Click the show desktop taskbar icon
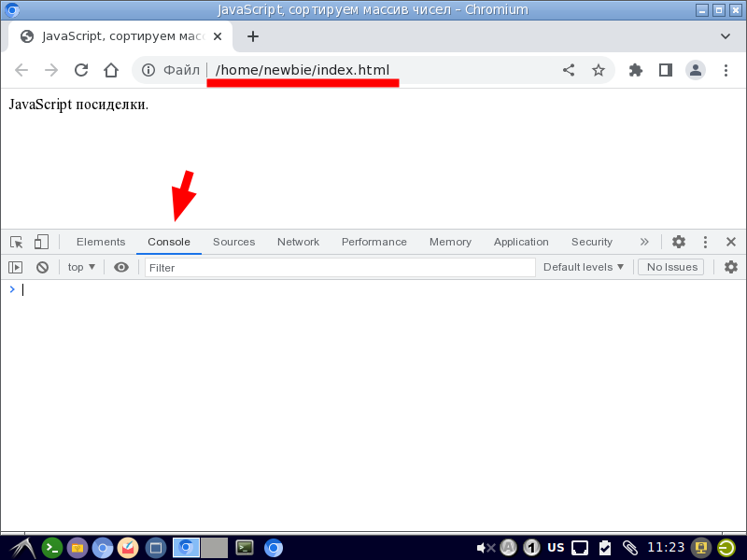Screen dimensions: 747x560 coord(156,548)
